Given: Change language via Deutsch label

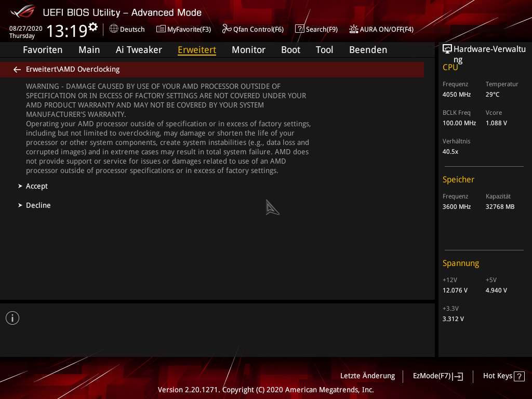Looking at the screenshot, I should point(132,29).
